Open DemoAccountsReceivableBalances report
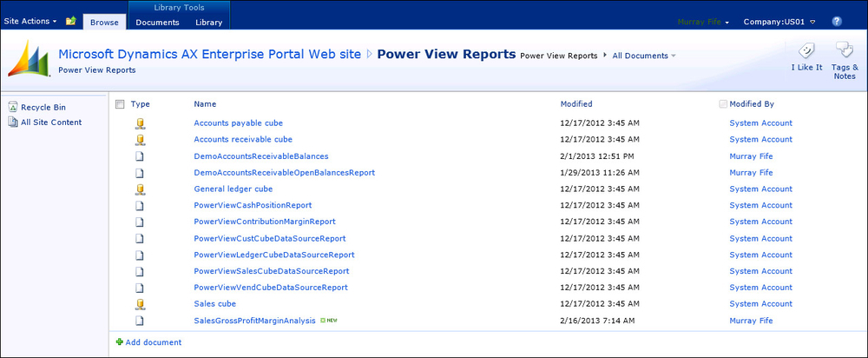 click(x=261, y=156)
